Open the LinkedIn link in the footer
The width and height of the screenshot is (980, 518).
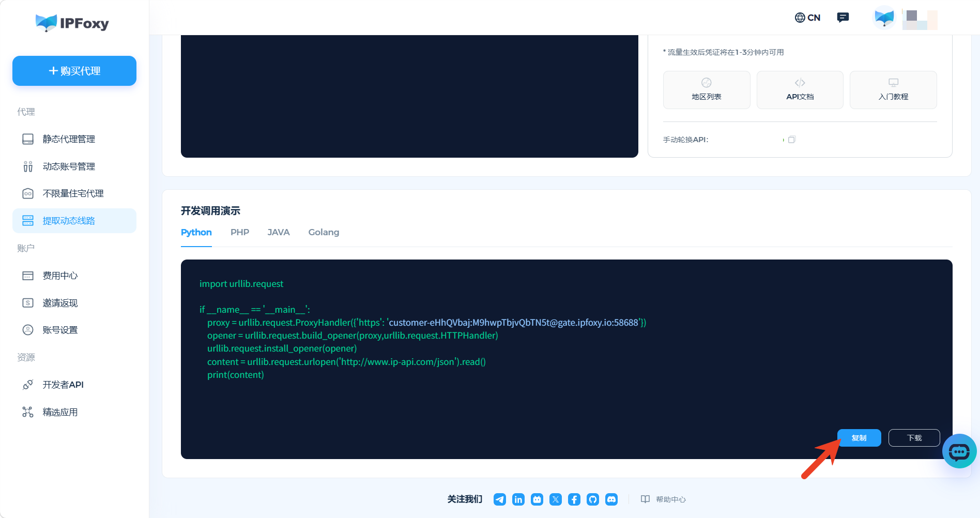pos(518,499)
